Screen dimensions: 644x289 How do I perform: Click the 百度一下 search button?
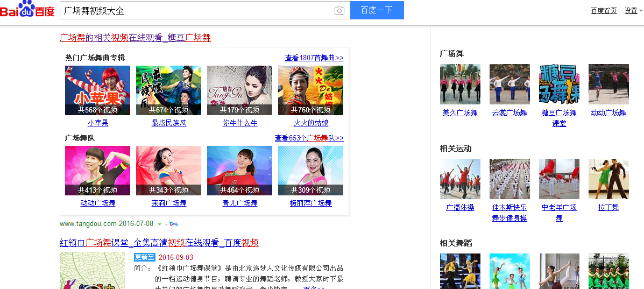[377, 10]
